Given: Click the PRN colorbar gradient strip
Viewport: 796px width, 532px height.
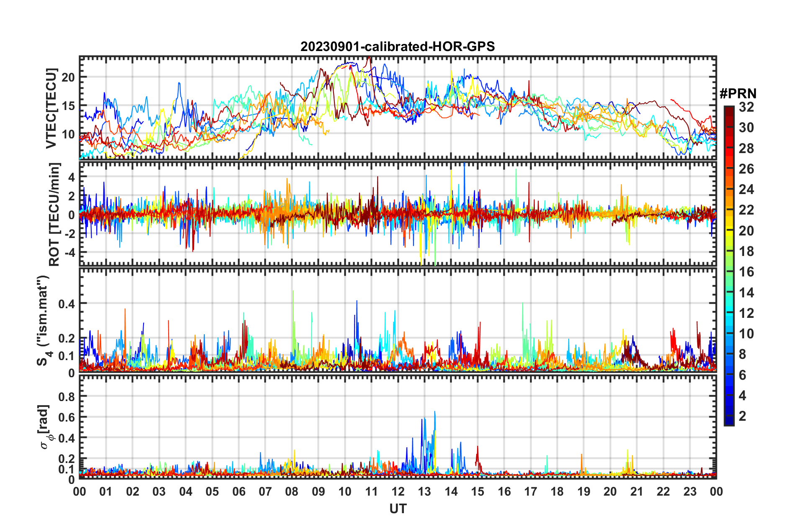Looking at the screenshot, I should pyautogui.click(x=729, y=266).
